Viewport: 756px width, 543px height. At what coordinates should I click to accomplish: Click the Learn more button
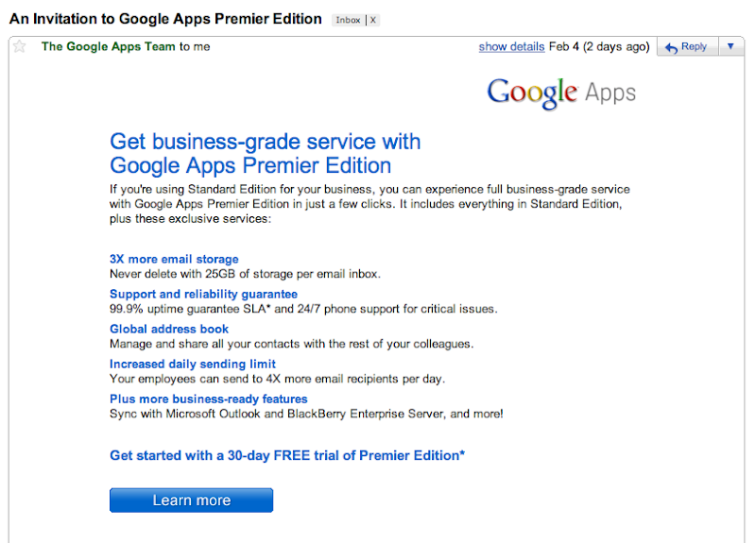191,501
